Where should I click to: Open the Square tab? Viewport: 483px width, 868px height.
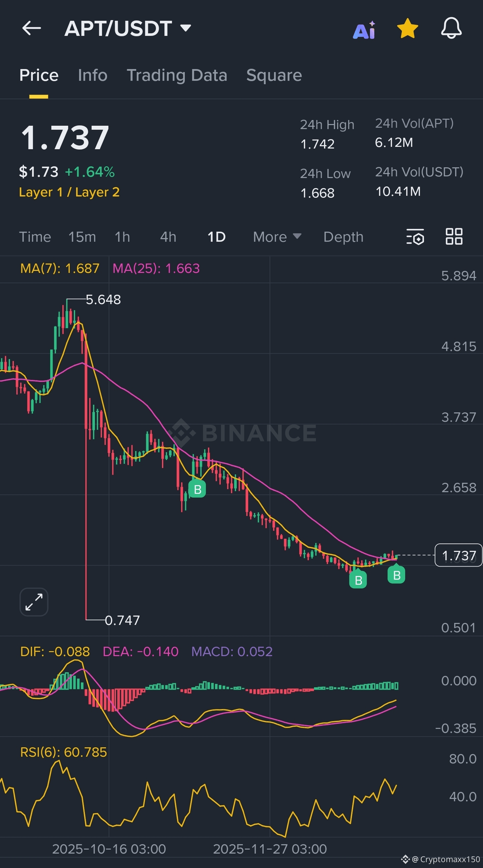(x=274, y=75)
